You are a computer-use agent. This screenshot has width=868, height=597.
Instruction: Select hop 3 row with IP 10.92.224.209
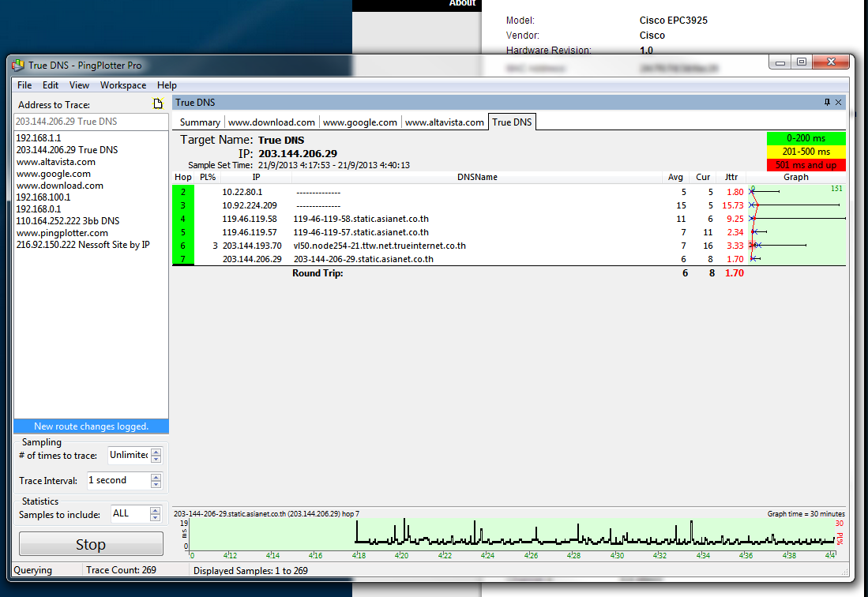point(509,205)
